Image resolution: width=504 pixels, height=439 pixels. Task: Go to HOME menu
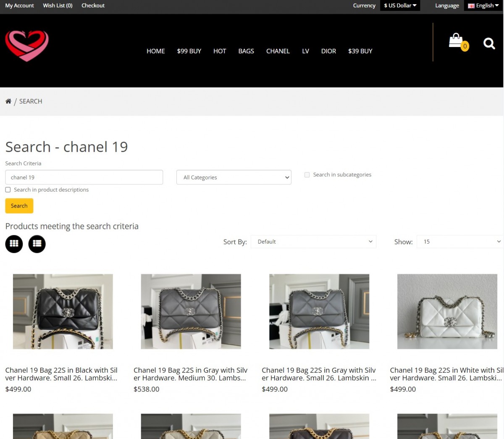coord(156,51)
